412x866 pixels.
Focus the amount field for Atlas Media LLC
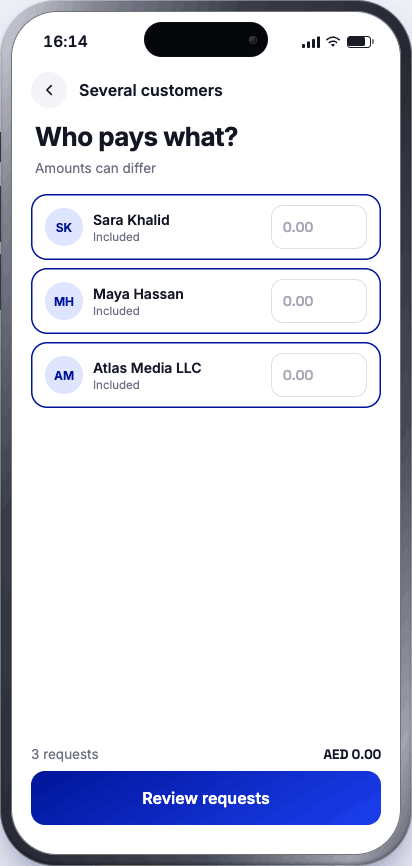click(x=319, y=375)
